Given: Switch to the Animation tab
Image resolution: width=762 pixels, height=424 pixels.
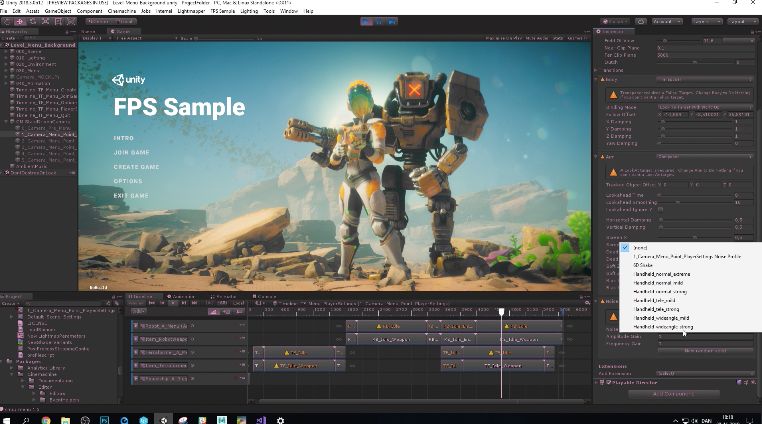Looking at the screenshot, I should tap(180, 296).
